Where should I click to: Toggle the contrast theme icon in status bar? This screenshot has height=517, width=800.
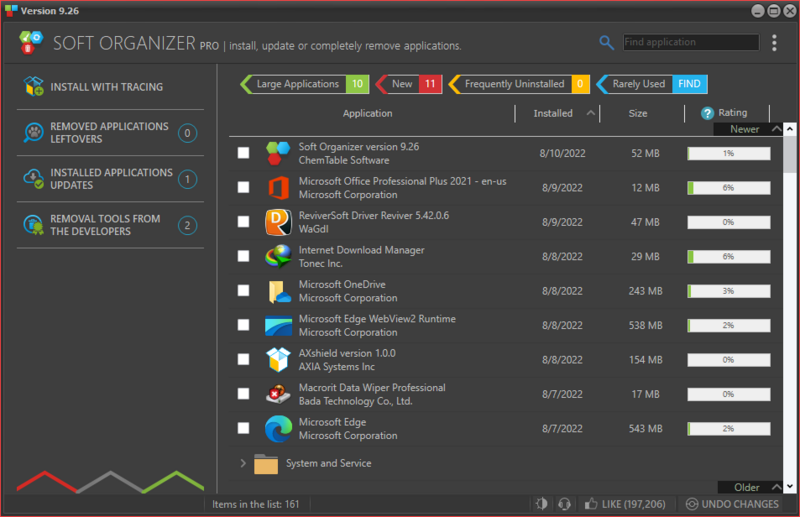coord(542,504)
